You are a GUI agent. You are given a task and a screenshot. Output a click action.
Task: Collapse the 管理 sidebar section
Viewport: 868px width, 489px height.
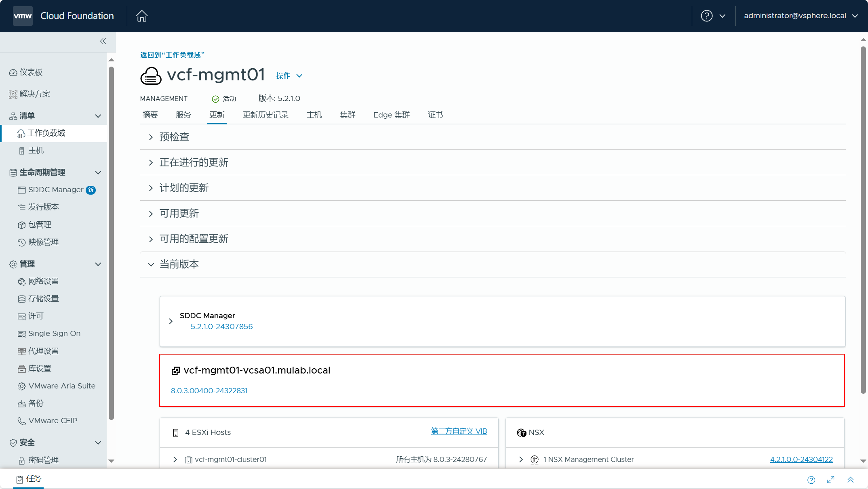click(98, 264)
